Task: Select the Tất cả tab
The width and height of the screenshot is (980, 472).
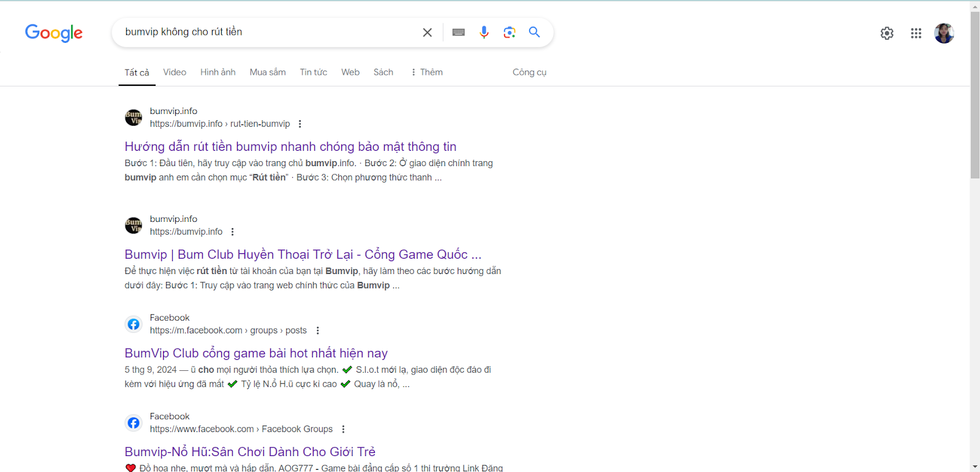Action: (x=137, y=72)
